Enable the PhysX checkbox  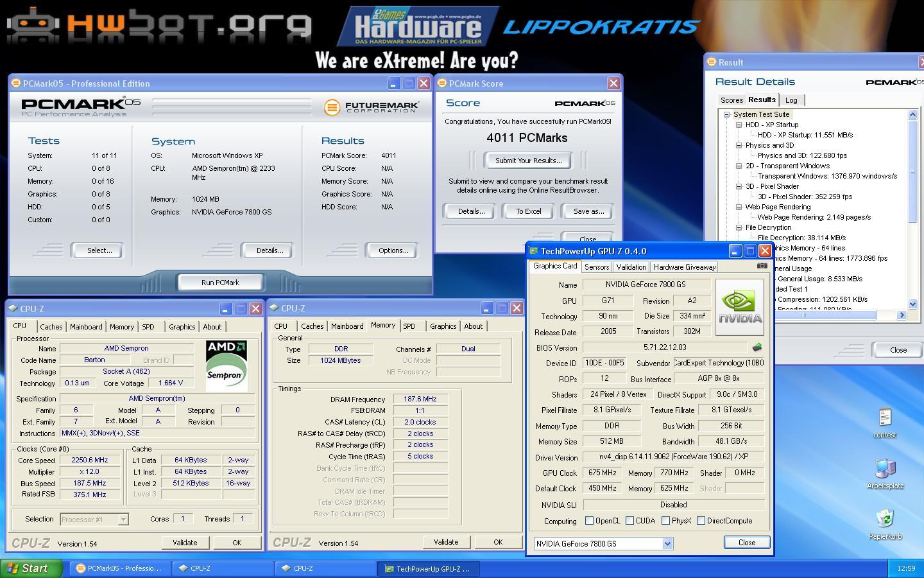(x=665, y=521)
